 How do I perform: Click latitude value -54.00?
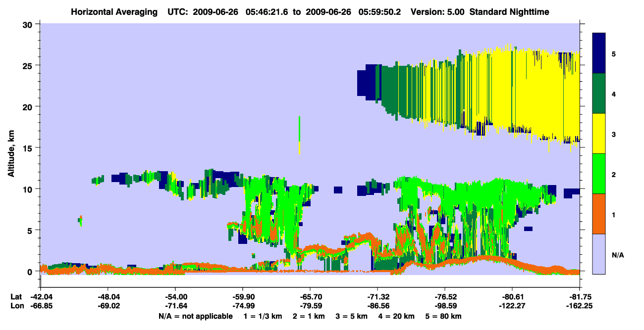(175, 297)
